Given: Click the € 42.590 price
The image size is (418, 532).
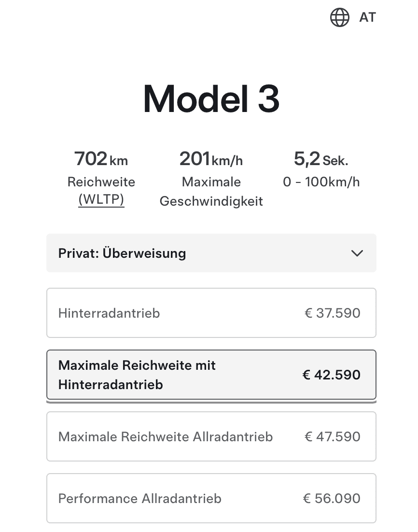Looking at the screenshot, I should click(x=332, y=375).
